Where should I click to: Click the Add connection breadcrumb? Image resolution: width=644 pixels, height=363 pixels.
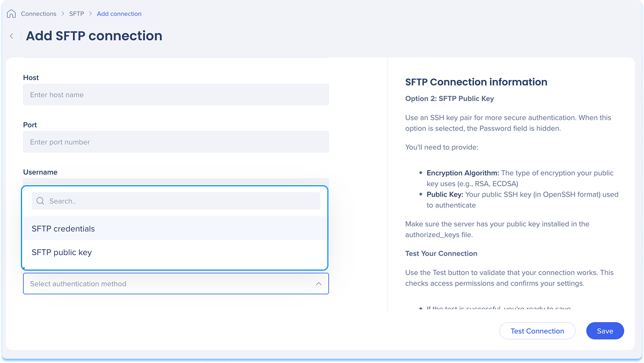pos(119,13)
